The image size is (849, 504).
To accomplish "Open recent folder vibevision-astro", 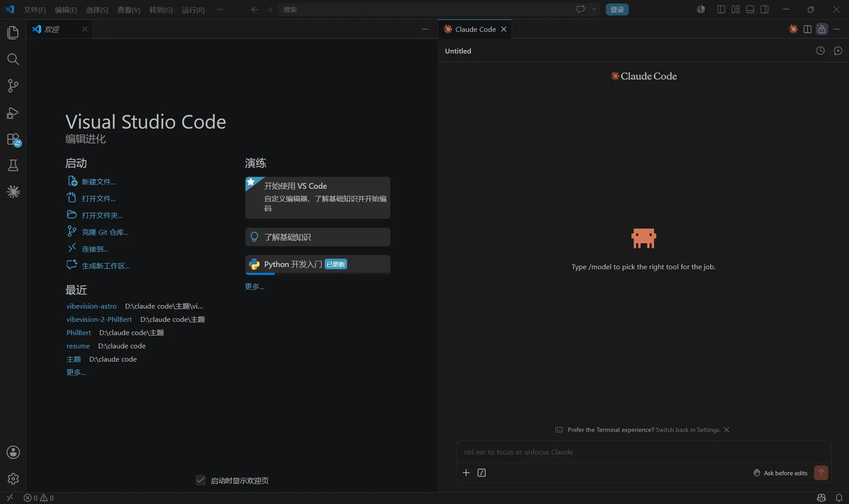I will tap(92, 306).
